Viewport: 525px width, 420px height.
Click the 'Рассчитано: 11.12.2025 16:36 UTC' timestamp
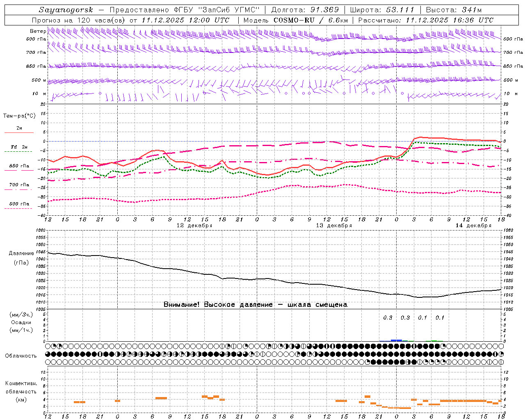pos(426,20)
